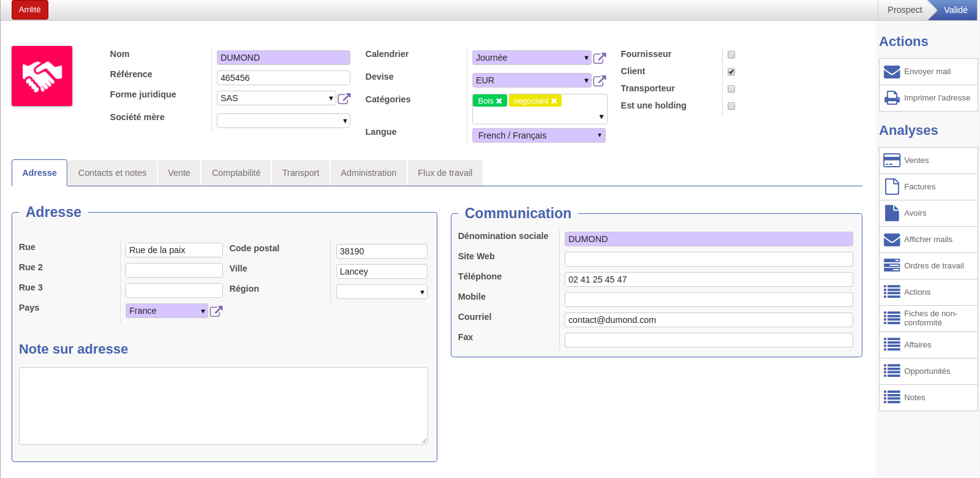
Task: Switch to the Comptabilité tab
Action: (236, 173)
